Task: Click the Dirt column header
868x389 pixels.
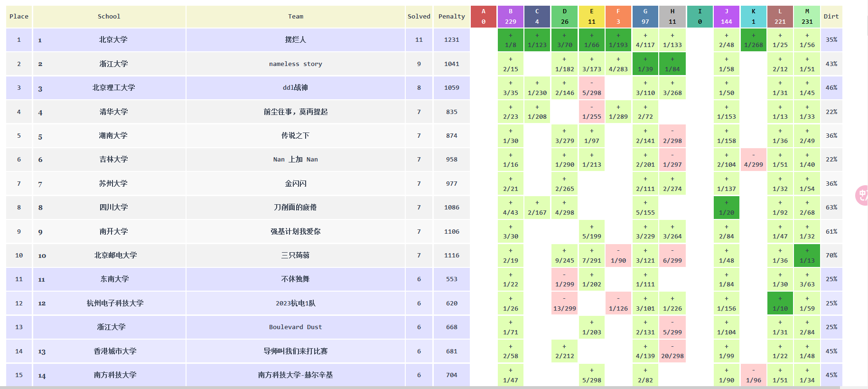Action: coord(831,17)
